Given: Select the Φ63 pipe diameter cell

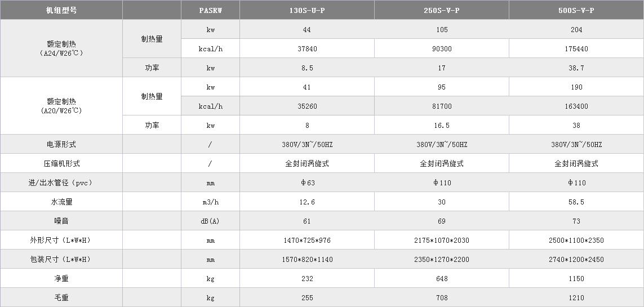Looking at the screenshot, I should tap(307, 183).
